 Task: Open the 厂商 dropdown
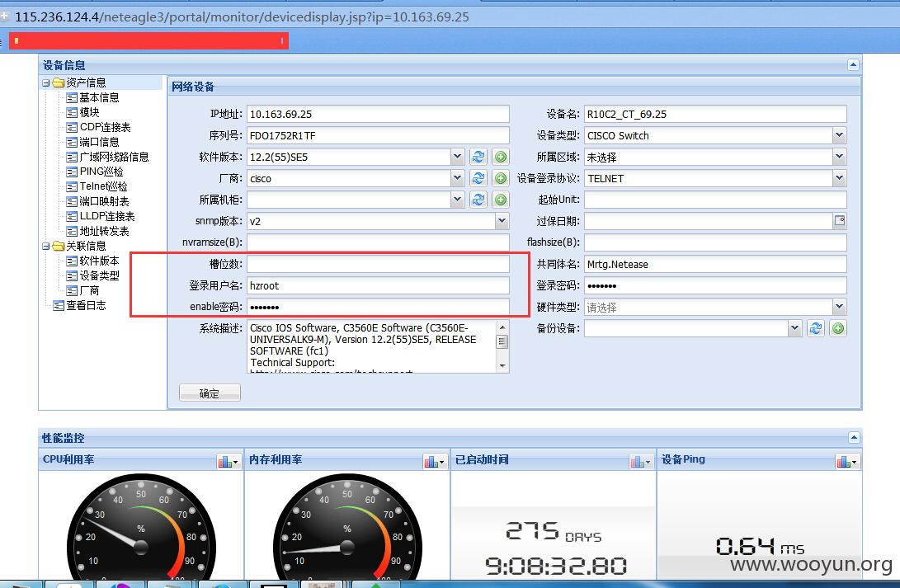[x=457, y=178]
